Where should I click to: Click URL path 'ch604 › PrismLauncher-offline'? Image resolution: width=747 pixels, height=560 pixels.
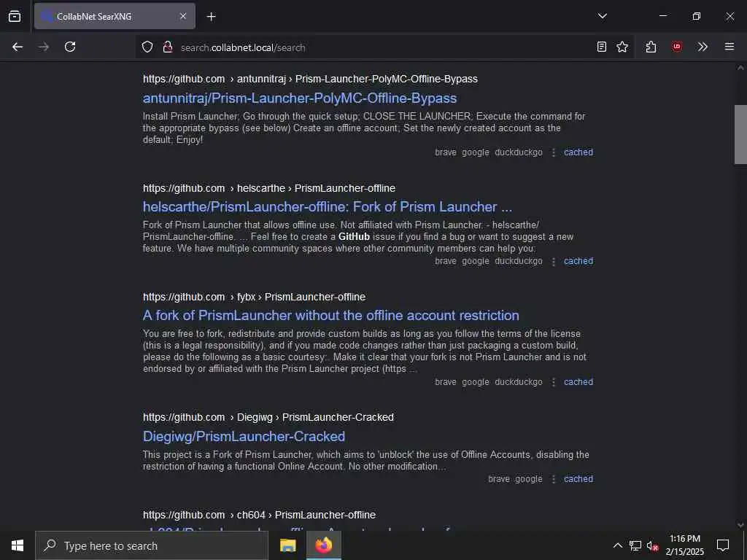(306, 515)
